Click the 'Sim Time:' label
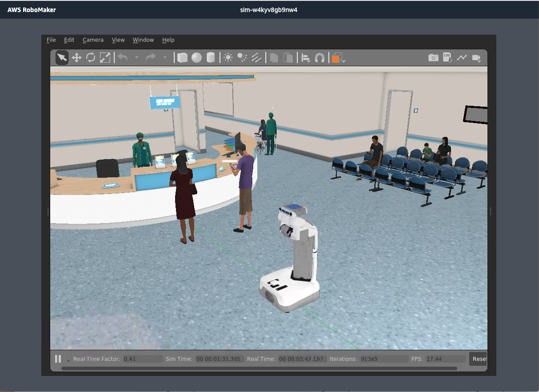Image resolution: width=539 pixels, height=392 pixels. click(x=179, y=359)
